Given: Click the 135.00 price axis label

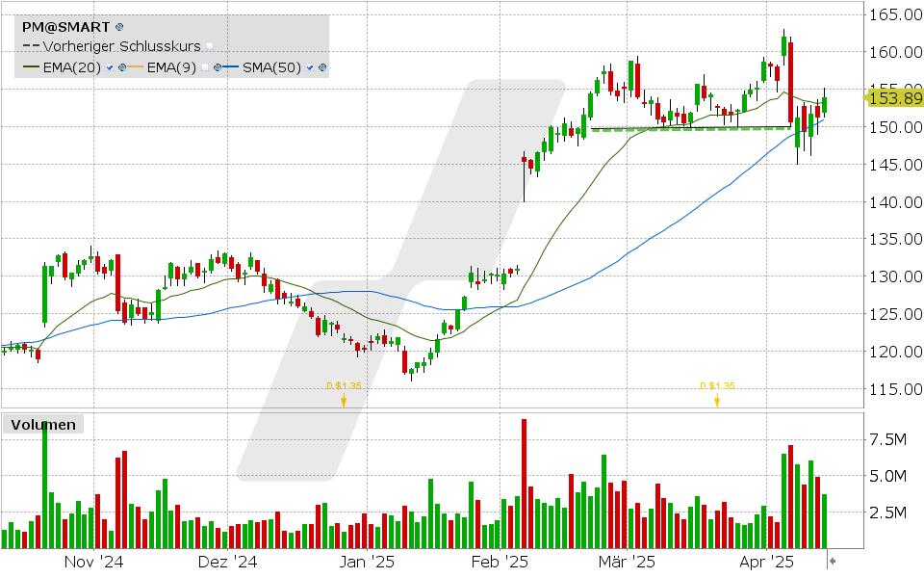Looking at the screenshot, I should (x=896, y=239).
